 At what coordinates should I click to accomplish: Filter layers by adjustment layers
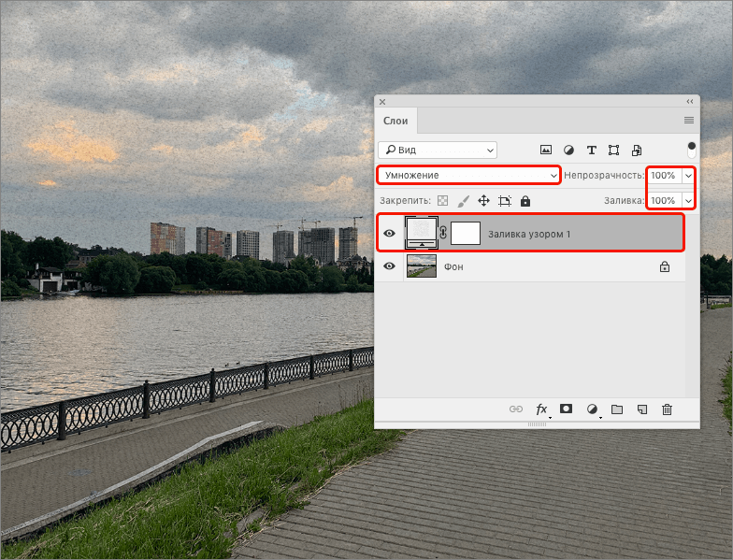coord(568,150)
